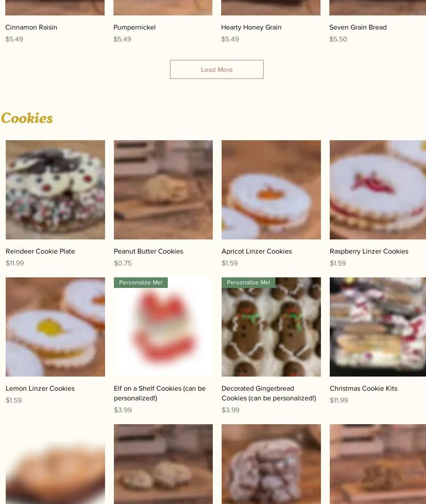Go to Hearty Honey Grain product
This screenshot has height=504, width=426.
coord(251,27)
